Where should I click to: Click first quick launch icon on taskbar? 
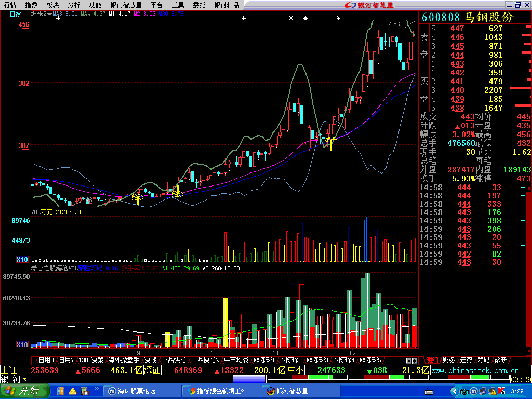(x=61, y=391)
